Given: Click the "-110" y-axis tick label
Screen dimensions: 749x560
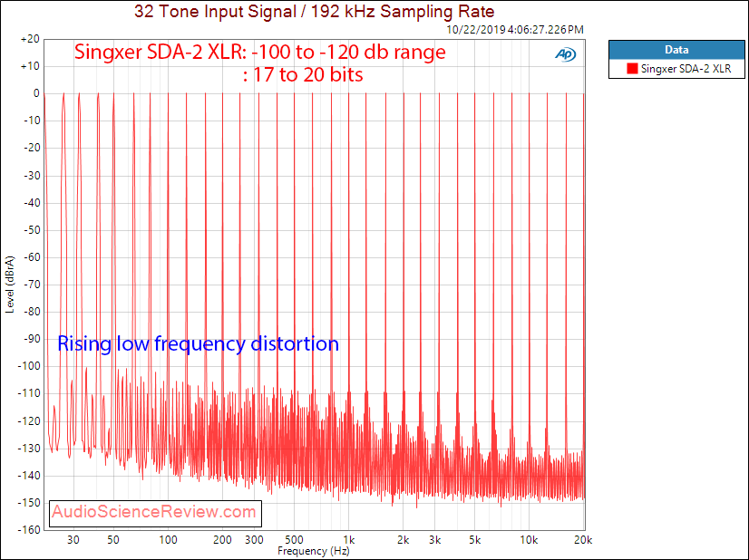Looking at the screenshot, I should pos(29,394).
